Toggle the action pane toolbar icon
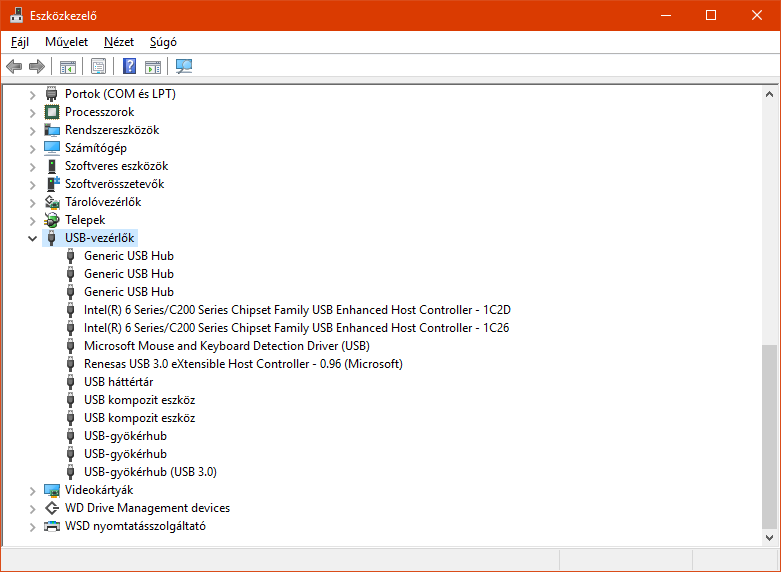Image resolution: width=781 pixels, height=572 pixels. coord(153,66)
